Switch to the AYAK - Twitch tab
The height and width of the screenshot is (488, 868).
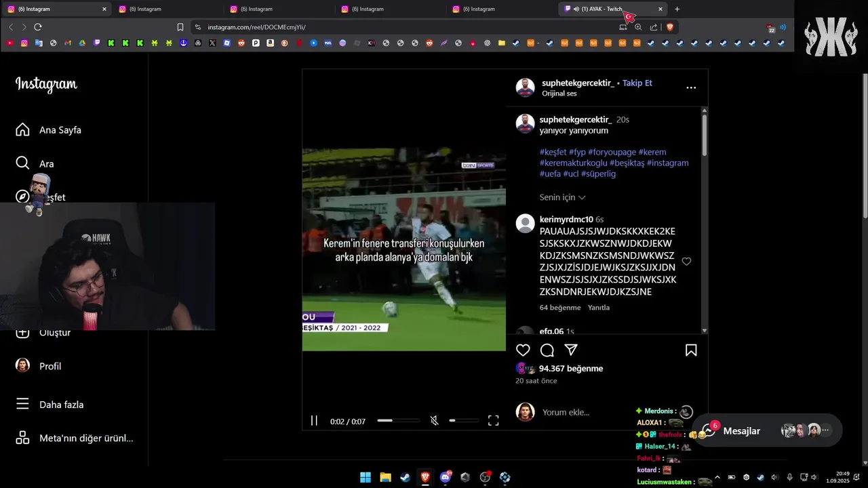point(614,9)
